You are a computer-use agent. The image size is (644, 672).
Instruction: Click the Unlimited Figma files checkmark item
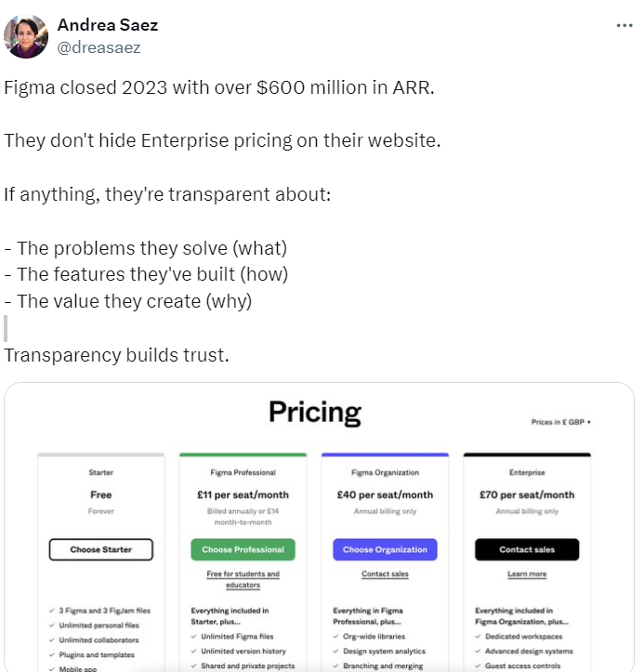[x=240, y=637]
